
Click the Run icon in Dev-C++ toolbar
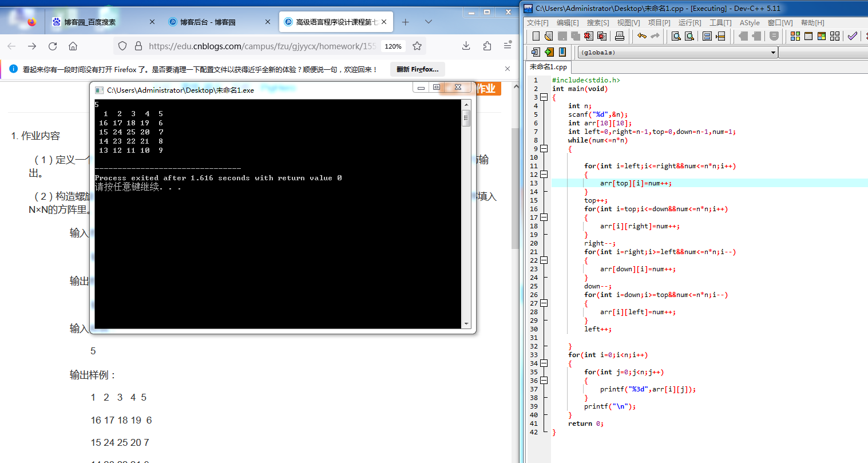pos(808,36)
